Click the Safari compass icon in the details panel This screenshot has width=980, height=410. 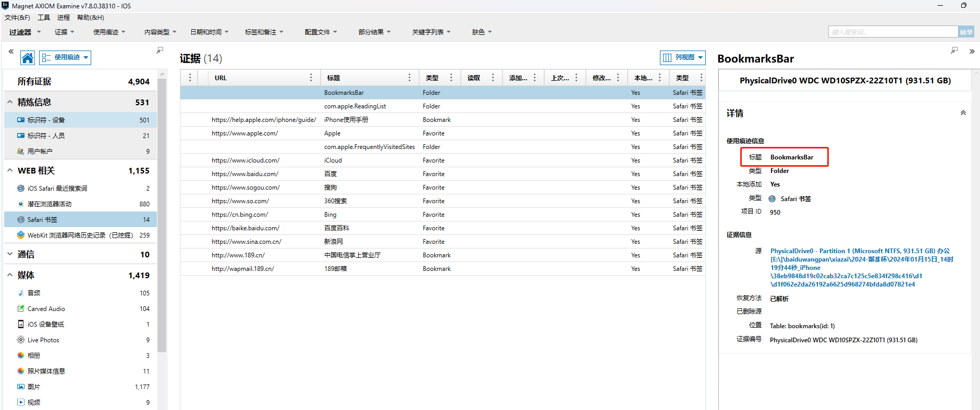coord(772,198)
